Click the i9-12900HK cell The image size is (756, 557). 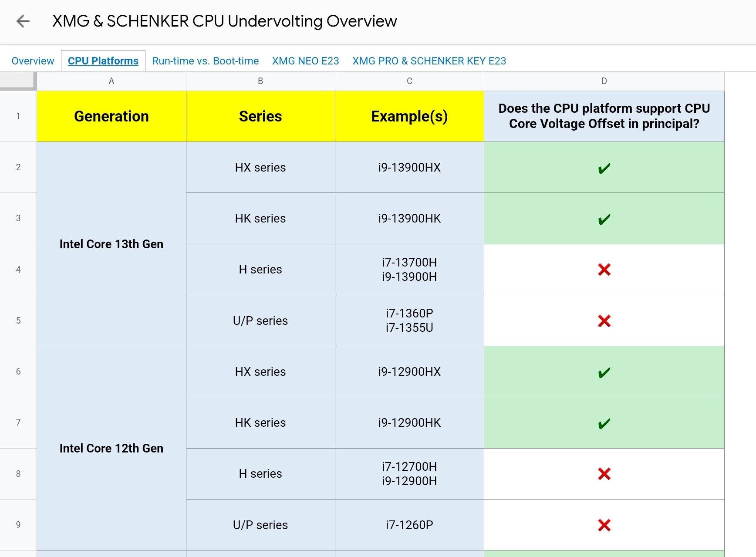point(409,422)
